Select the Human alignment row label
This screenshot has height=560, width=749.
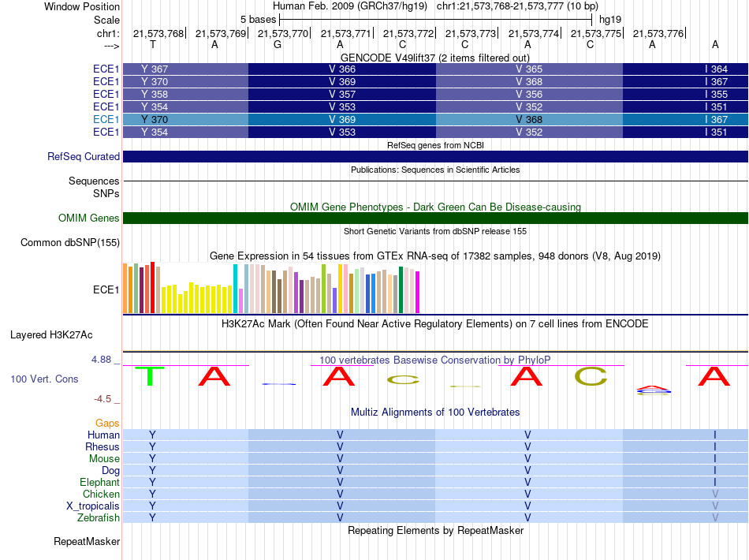pyautogui.click(x=103, y=435)
